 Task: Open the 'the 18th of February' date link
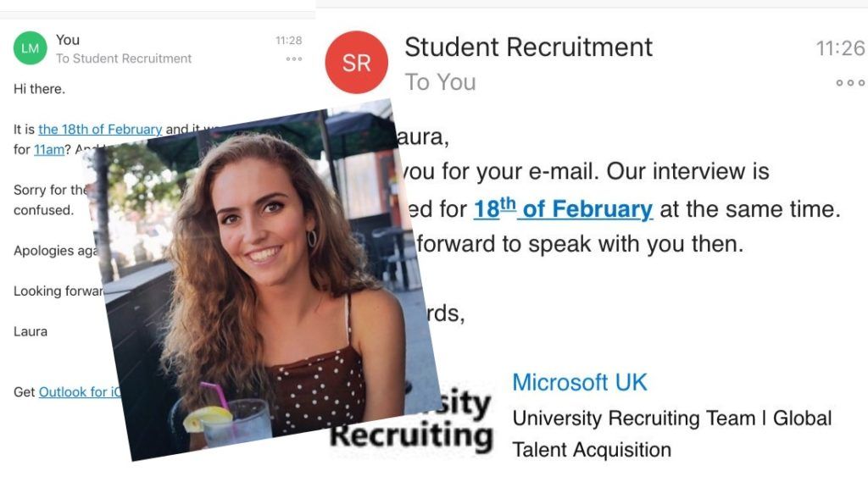coord(100,130)
